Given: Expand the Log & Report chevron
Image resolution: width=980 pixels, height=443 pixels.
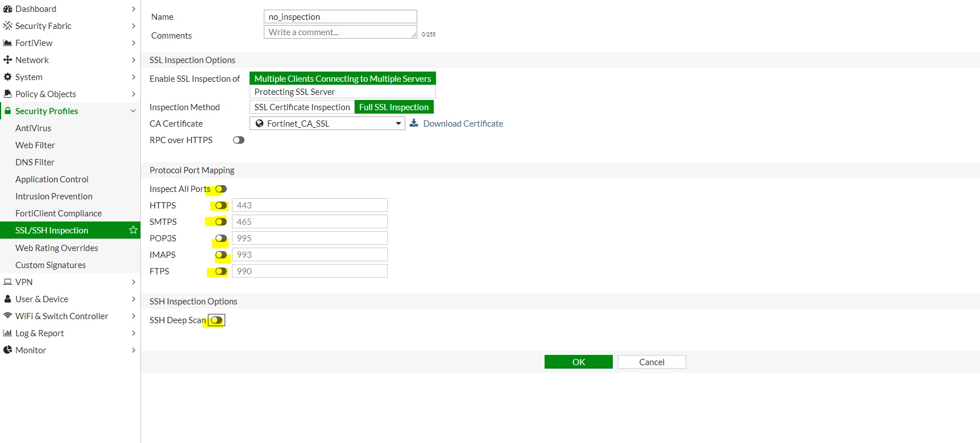Looking at the screenshot, I should coord(134,333).
